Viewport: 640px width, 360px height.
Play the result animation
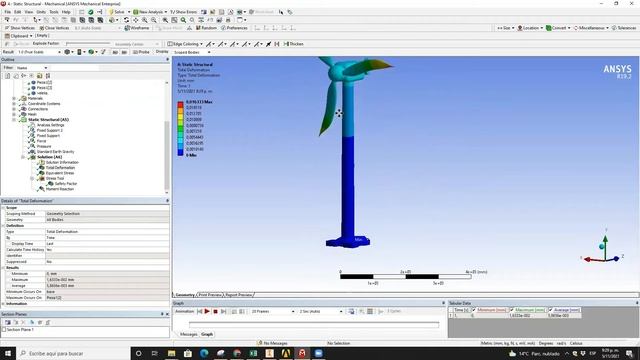tap(207, 311)
